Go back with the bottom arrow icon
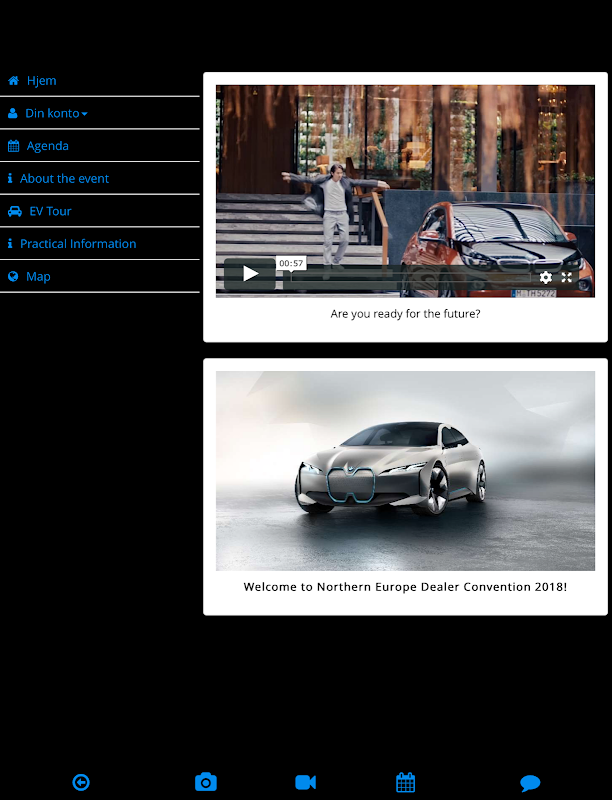Screen dimensions: 612x800 tap(81, 782)
